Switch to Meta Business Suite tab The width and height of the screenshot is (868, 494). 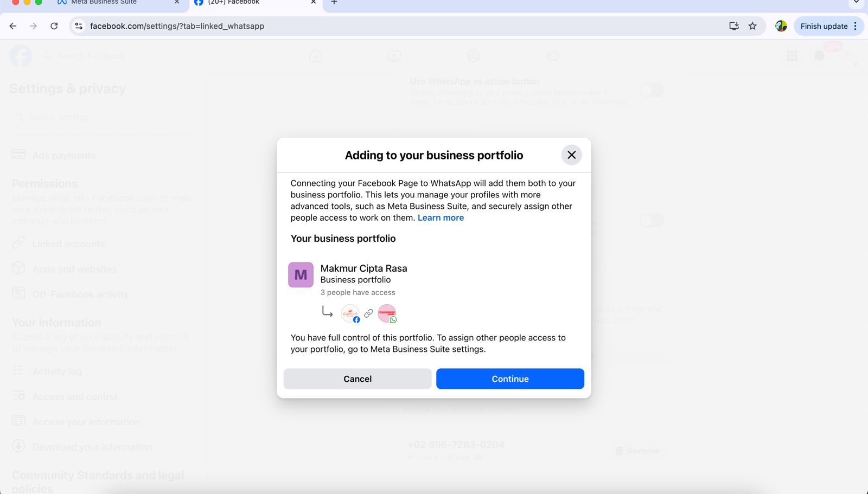(103, 3)
